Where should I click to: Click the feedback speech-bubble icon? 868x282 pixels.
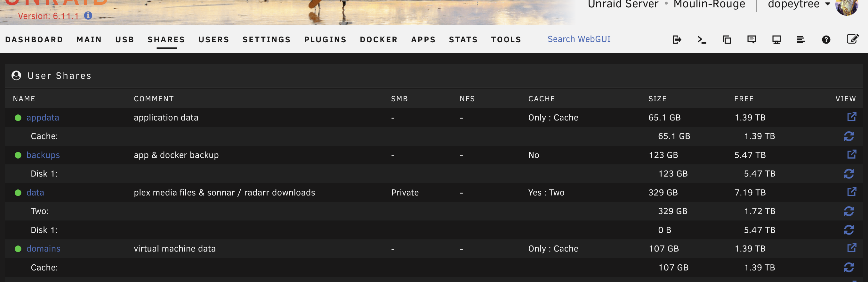(x=751, y=39)
